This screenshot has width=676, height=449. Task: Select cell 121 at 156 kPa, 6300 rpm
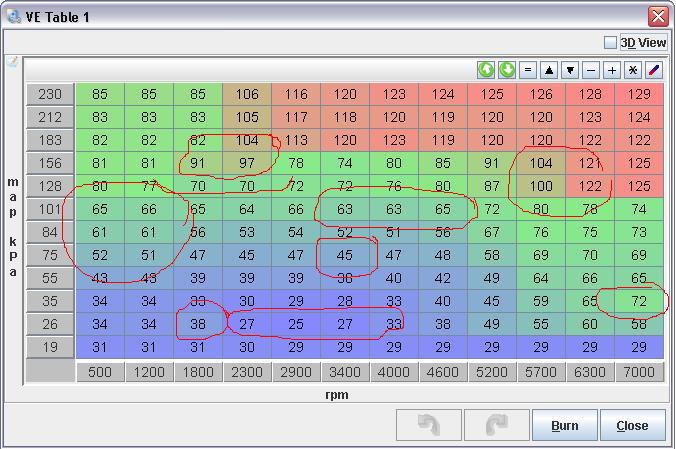(x=590, y=163)
